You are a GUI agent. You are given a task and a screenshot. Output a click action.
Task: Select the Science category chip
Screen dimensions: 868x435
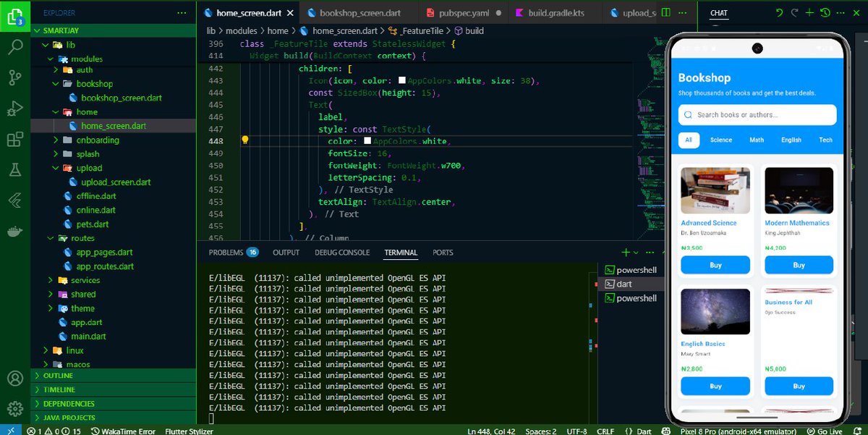click(721, 140)
